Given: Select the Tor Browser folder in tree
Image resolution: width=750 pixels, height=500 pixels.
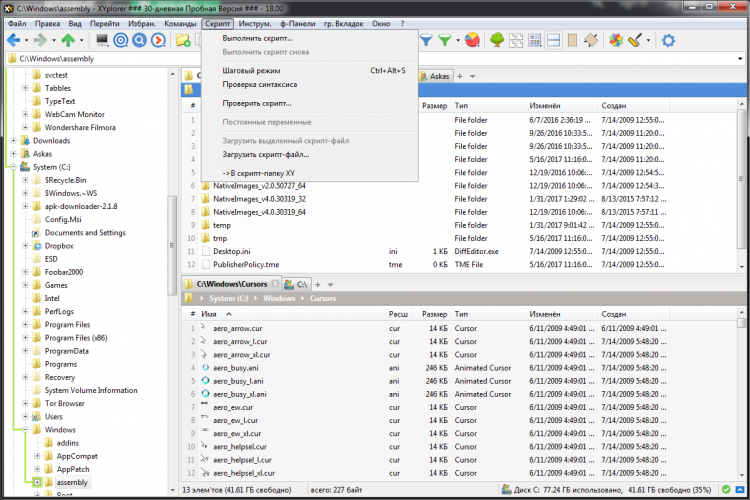Looking at the screenshot, I should [65, 403].
